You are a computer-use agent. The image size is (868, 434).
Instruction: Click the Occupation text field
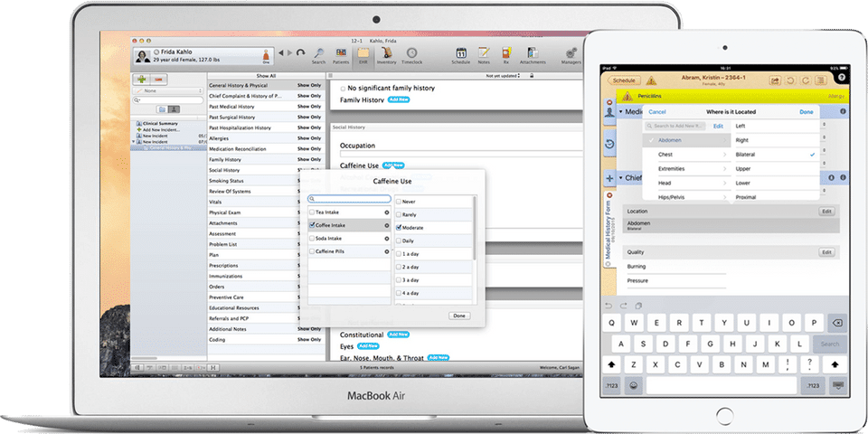[x=461, y=154]
